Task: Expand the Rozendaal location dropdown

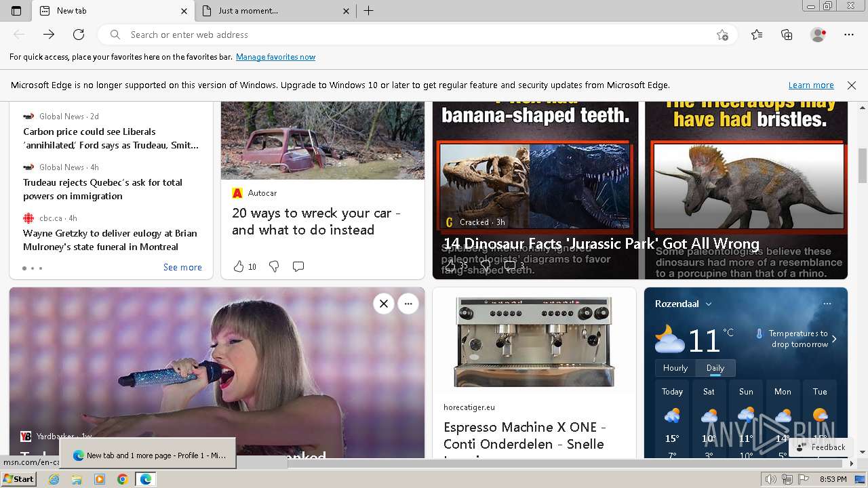Action: (709, 304)
